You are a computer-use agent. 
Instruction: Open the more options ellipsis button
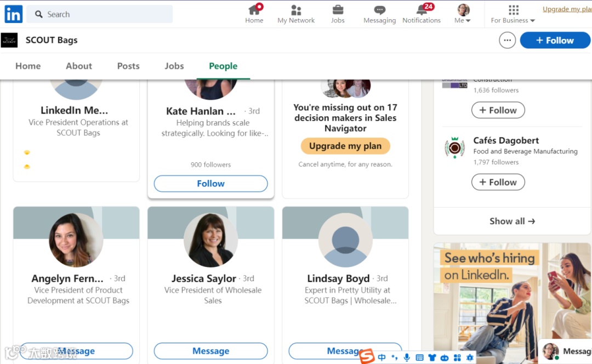507,40
